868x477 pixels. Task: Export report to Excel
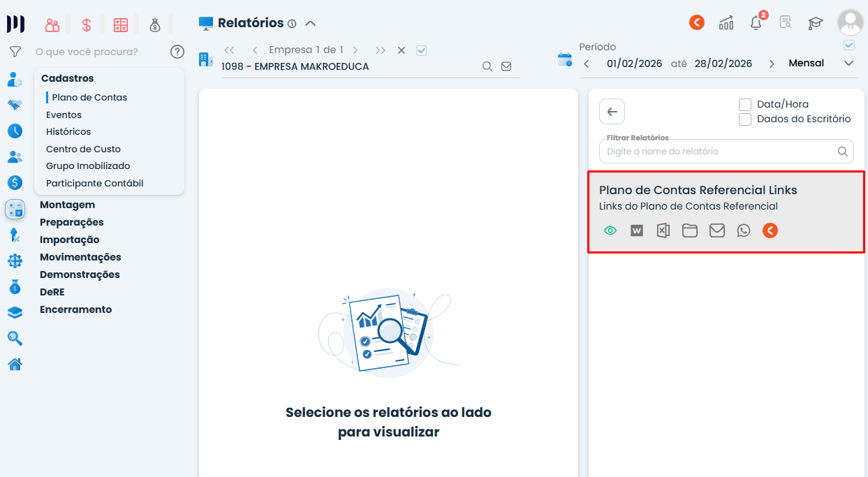(x=663, y=230)
